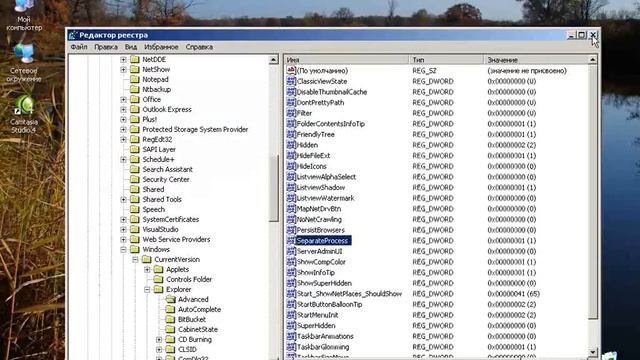The image size is (640, 360).
Task: Click the ShowSuperHidden DWORD icon
Action: pos(291,283)
